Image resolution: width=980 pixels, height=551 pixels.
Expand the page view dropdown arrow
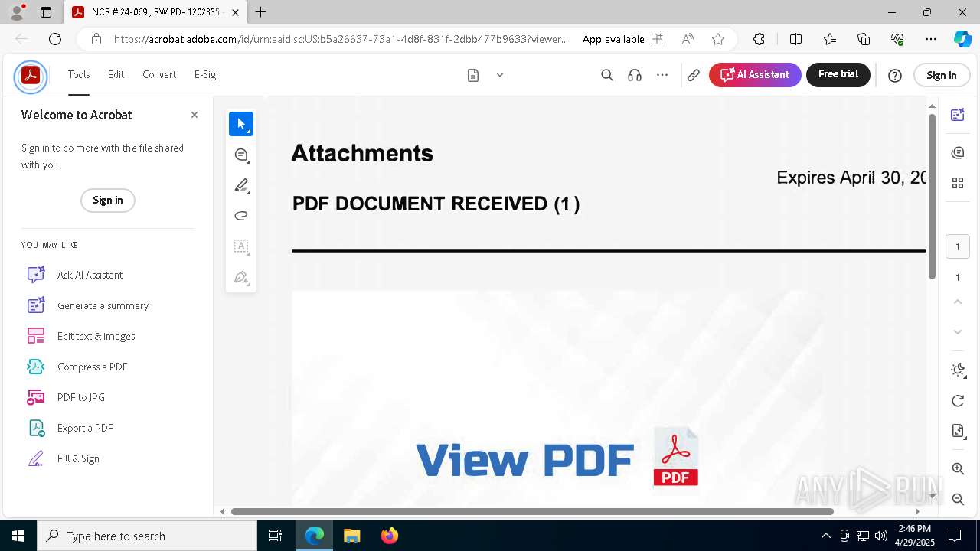(500, 75)
